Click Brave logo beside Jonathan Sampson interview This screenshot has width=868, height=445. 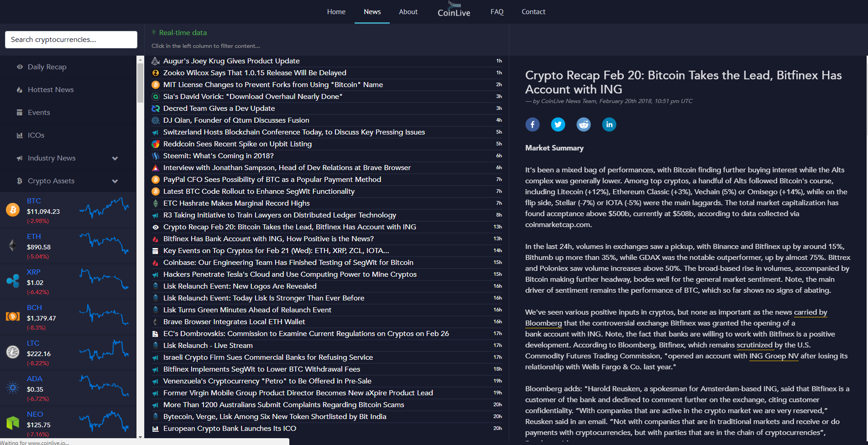156,168
